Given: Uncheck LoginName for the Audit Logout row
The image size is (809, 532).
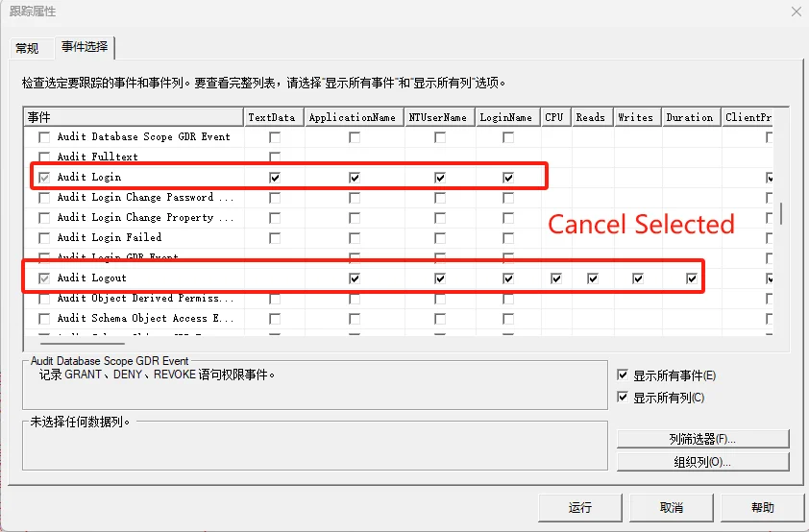Looking at the screenshot, I should pos(508,278).
